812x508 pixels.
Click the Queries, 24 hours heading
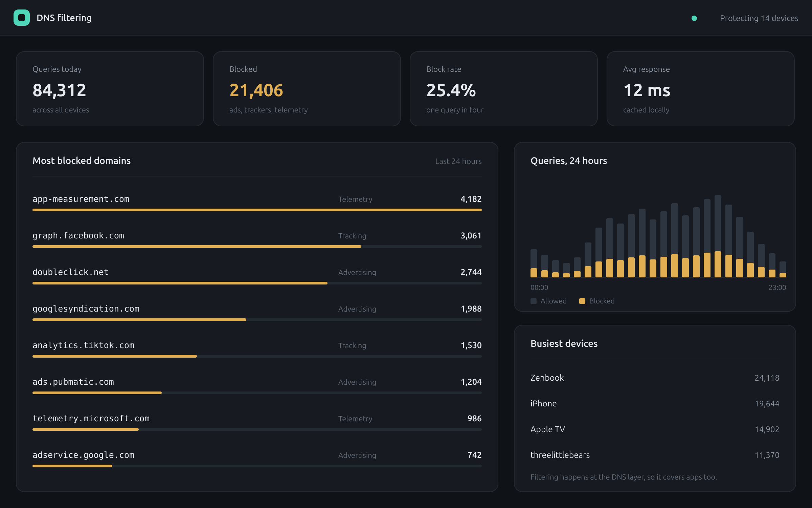pyautogui.click(x=569, y=161)
